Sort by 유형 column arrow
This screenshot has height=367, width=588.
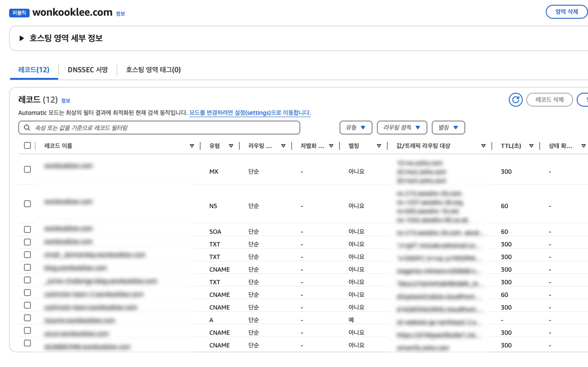tap(231, 146)
